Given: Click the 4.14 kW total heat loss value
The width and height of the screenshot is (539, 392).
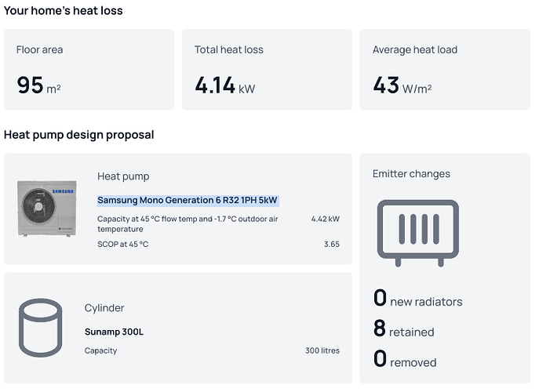Looking at the screenshot, I should [226, 85].
